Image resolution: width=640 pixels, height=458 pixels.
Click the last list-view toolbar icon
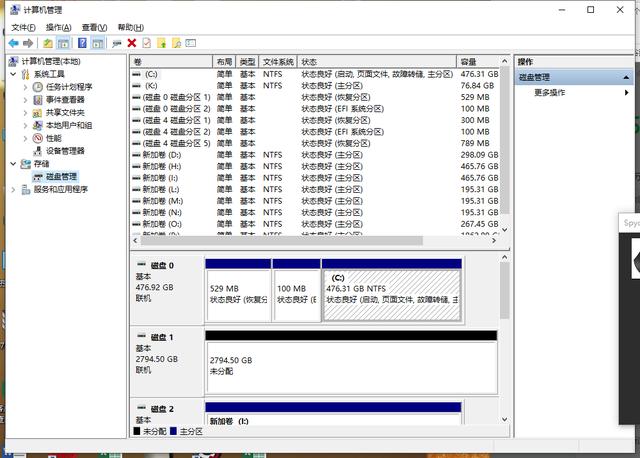pyautogui.click(x=191, y=43)
